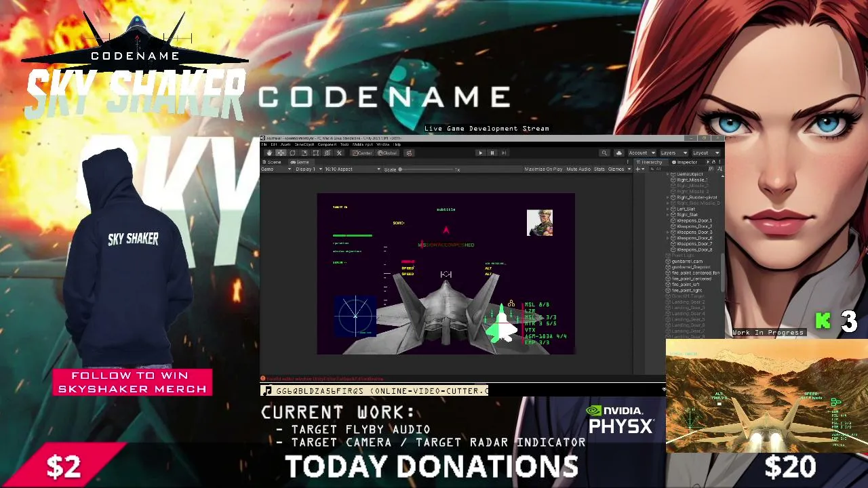Expand the Left_Slat tree item
The image size is (868, 488).
tap(669, 209)
